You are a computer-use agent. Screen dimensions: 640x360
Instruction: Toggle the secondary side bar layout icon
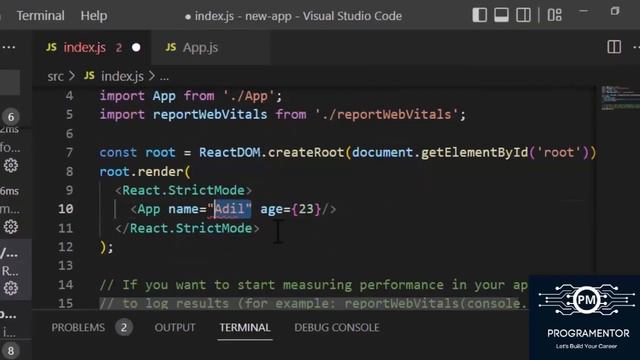(x=523, y=15)
